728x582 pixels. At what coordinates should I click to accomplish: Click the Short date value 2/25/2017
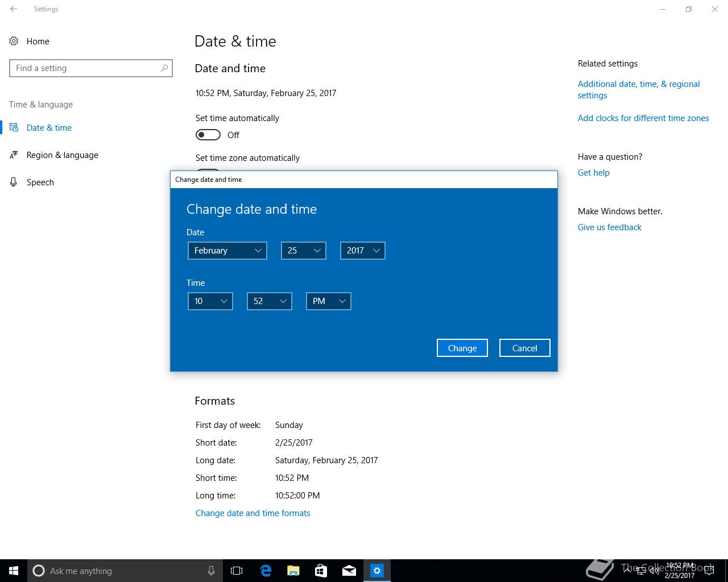[x=294, y=443]
